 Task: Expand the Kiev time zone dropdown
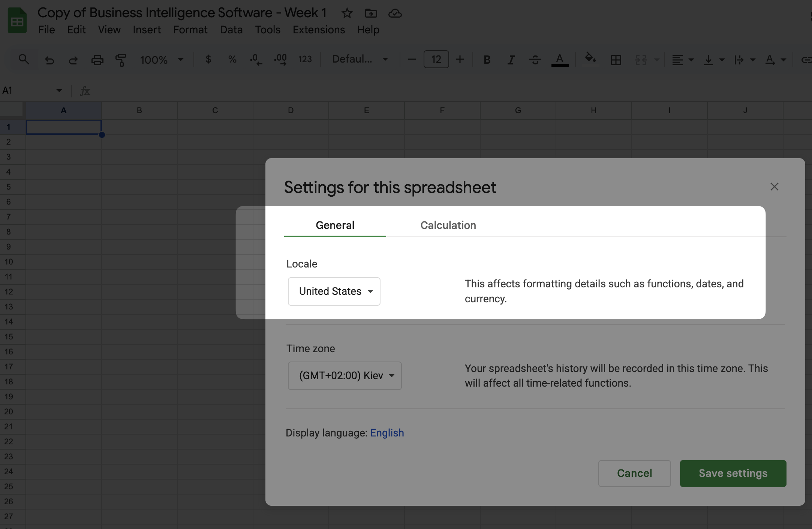pyautogui.click(x=345, y=376)
